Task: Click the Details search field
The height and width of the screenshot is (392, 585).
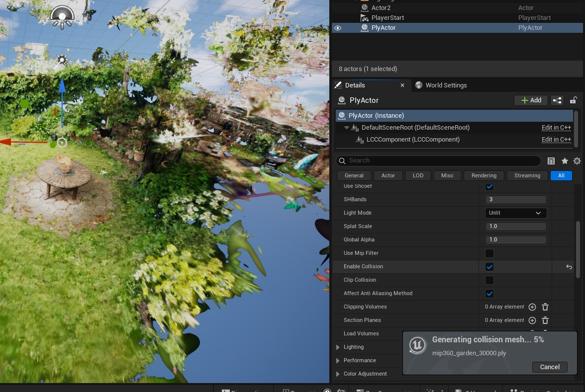Action: 438,160
